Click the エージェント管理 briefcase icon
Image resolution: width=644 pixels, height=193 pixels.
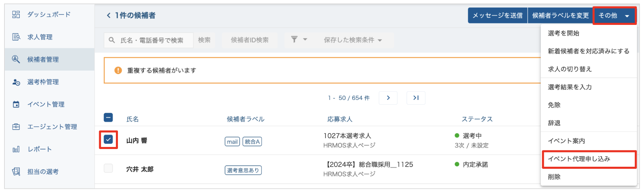coord(16,127)
